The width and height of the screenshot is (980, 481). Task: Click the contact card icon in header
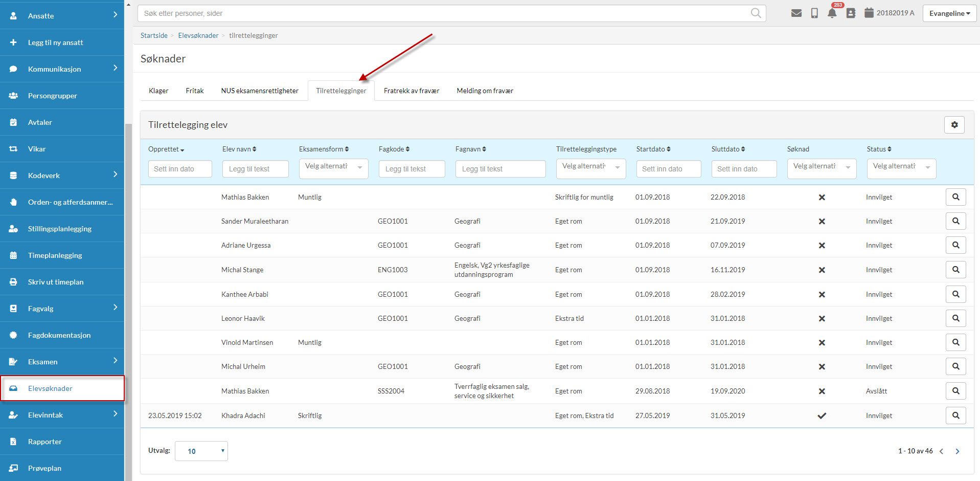(851, 13)
